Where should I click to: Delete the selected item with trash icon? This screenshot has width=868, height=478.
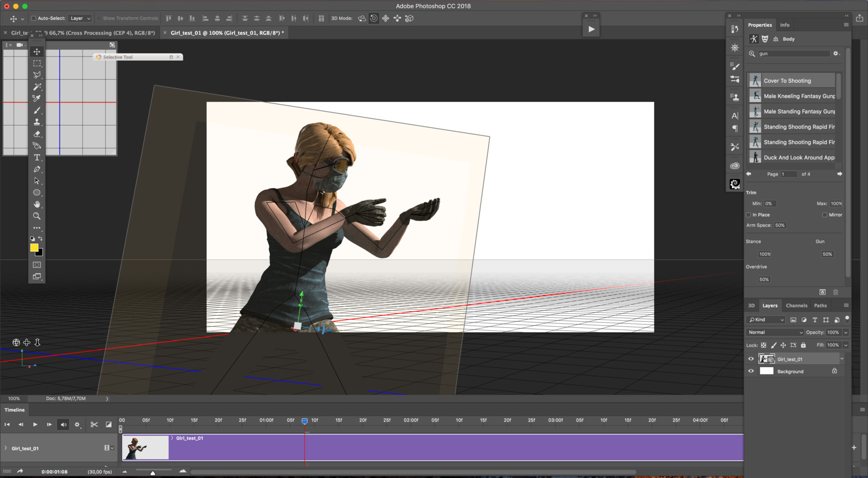pos(835,292)
